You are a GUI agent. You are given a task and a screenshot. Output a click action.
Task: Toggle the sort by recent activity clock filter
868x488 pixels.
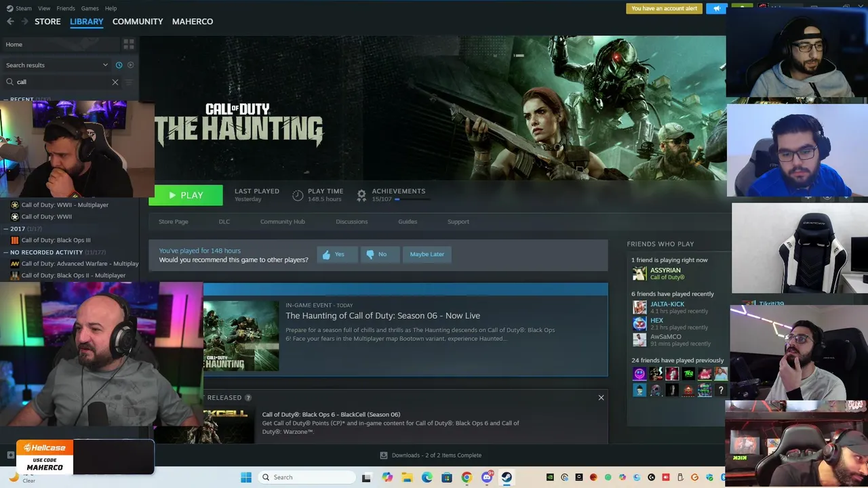(x=119, y=65)
